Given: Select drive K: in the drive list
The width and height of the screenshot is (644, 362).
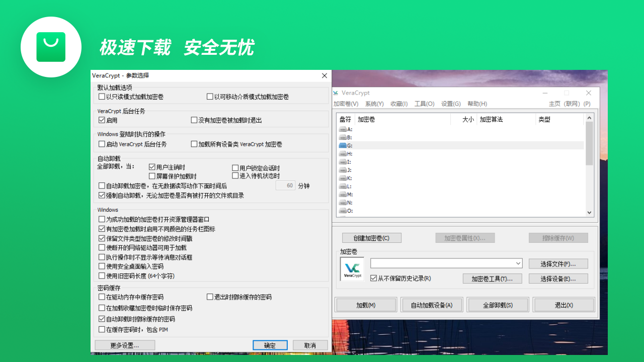Looking at the screenshot, I should click(352, 178).
